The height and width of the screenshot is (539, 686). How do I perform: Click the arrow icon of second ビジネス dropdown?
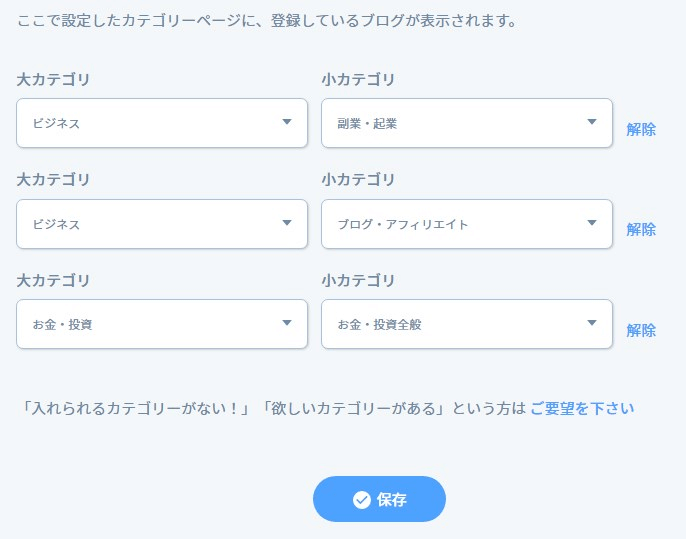pyautogui.click(x=287, y=223)
